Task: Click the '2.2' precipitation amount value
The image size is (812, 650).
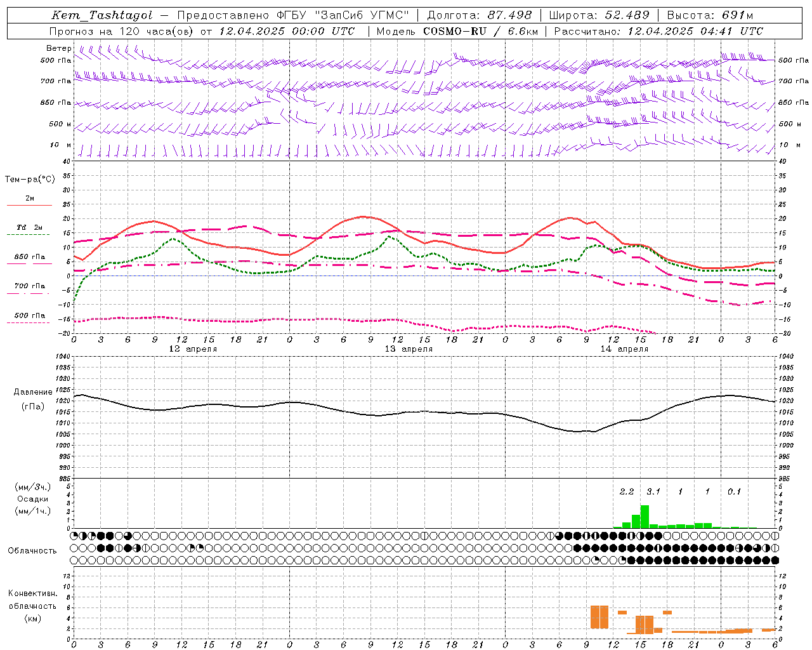Action: [x=627, y=492]
